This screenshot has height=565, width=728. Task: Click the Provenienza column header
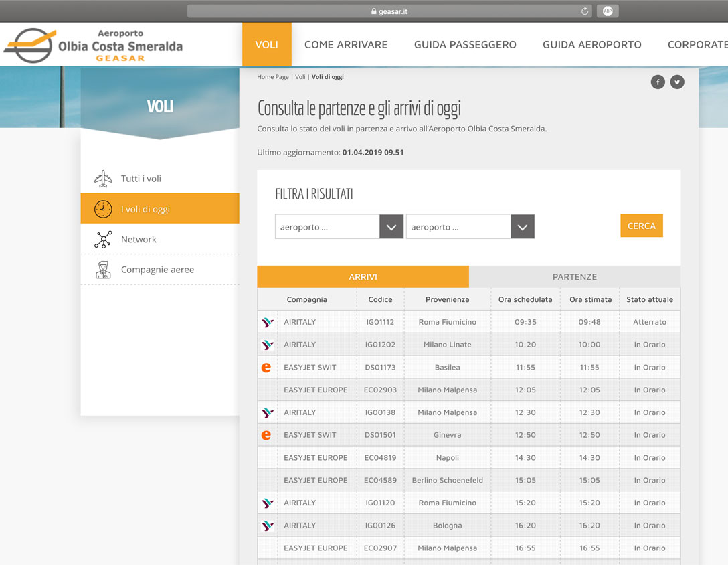click(x=448, y=300)
